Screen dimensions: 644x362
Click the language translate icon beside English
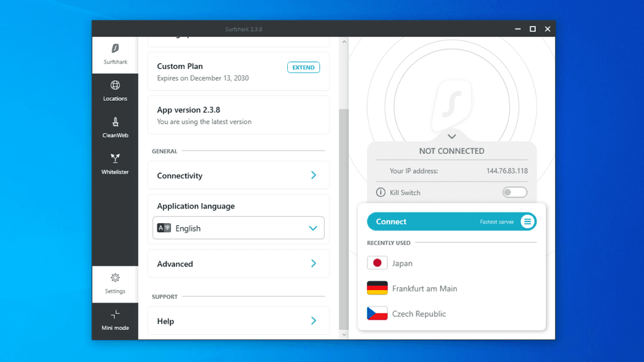click(164, 228)
